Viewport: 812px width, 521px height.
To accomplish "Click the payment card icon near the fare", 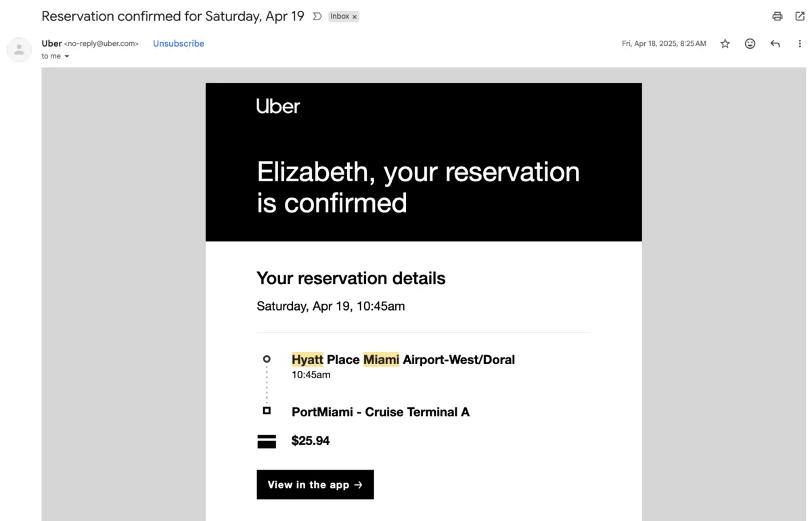I will (x=267, y=440).
